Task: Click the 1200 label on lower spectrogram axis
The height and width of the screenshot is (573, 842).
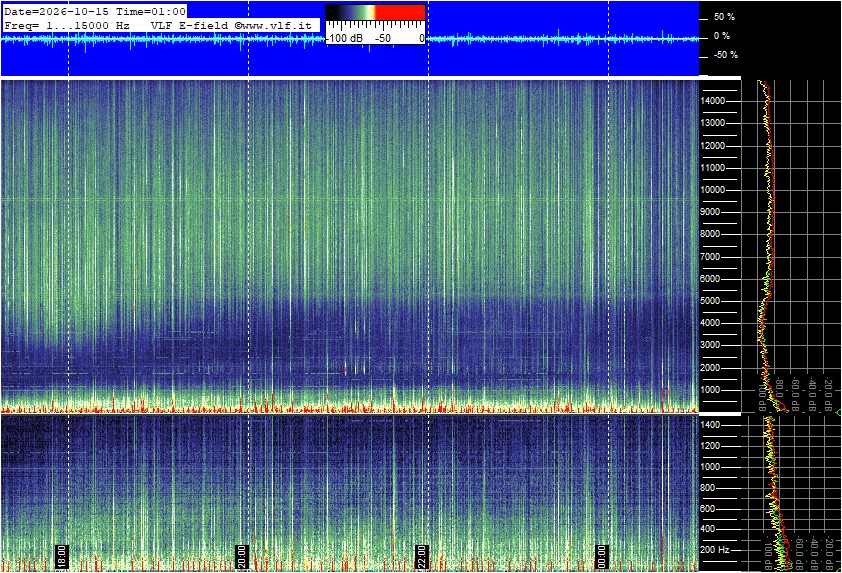Action: click(710, 446)
